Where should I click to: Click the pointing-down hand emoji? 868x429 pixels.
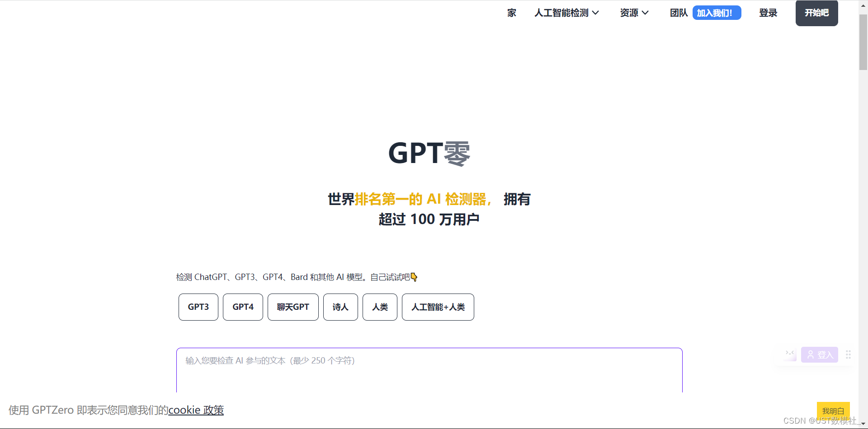tap(414, 277)
